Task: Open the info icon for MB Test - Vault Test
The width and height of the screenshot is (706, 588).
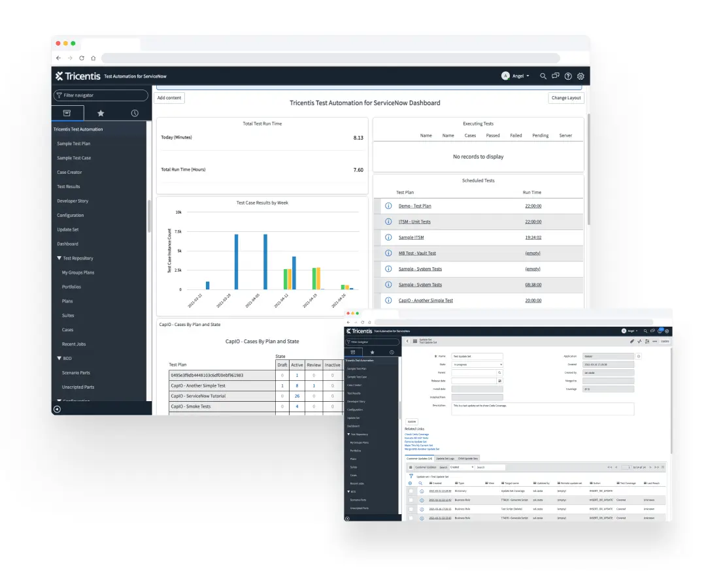Action: coord(388,253)
